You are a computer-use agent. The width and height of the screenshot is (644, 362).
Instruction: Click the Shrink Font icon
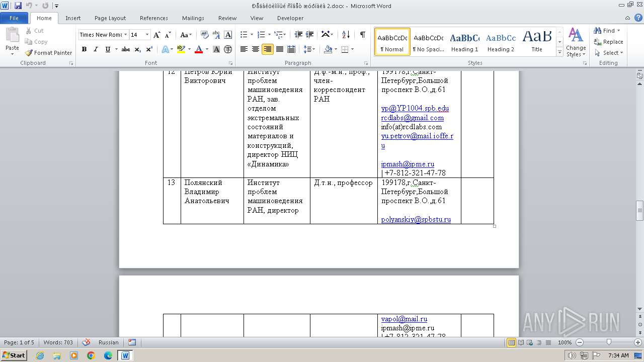[168, 35]
